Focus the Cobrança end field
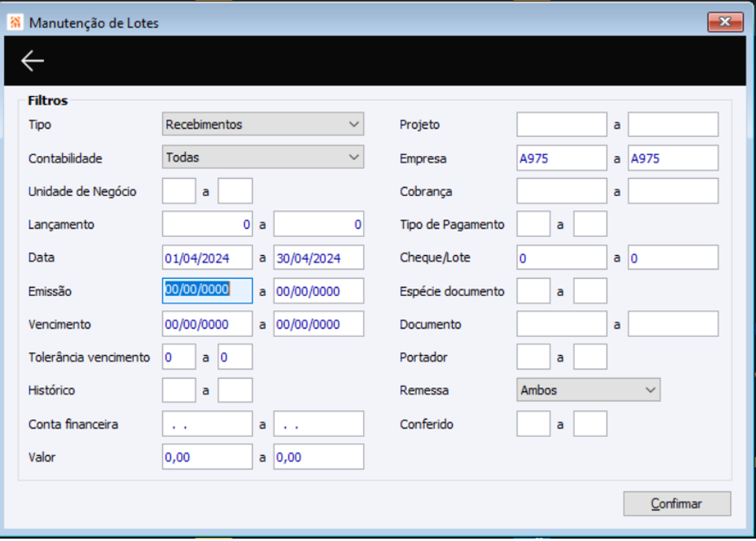Image resolution: width=756 pixels, height=541 pixels. [x=673, y=191]
